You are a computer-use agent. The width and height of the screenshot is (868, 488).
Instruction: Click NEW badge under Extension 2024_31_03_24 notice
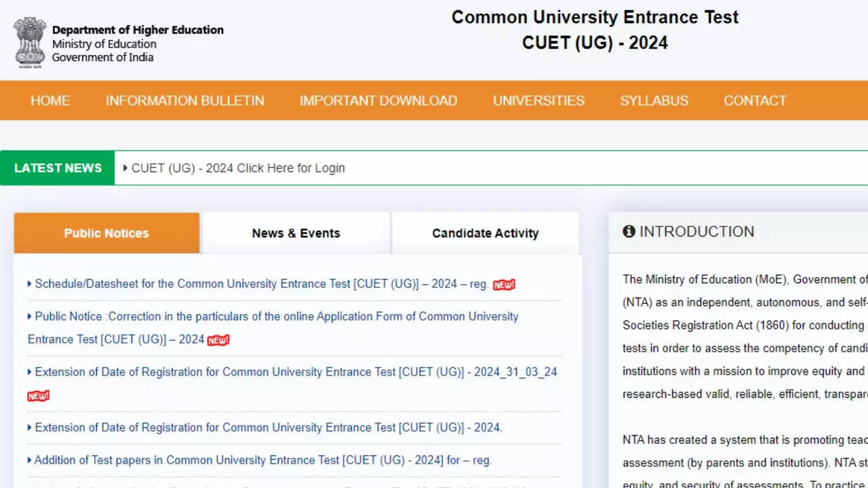(39, 396)
